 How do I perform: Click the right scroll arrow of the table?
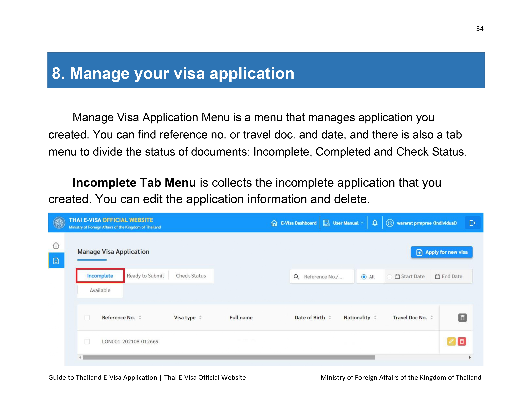pos(470,357)
